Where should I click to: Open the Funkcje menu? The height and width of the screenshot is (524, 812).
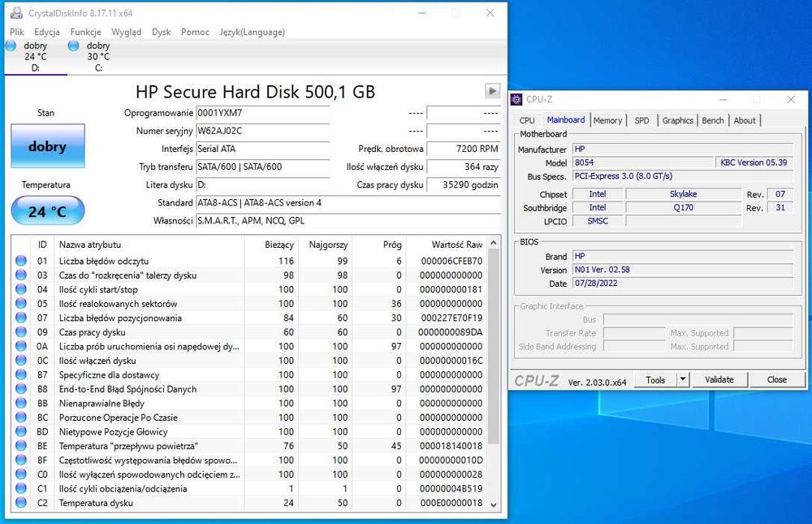tap(85, 32)
